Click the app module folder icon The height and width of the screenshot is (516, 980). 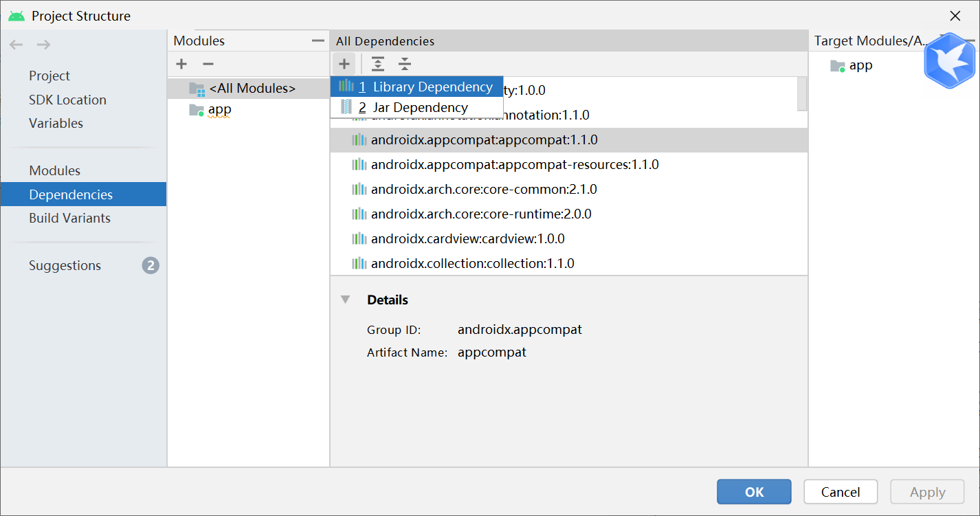[197, 110]
